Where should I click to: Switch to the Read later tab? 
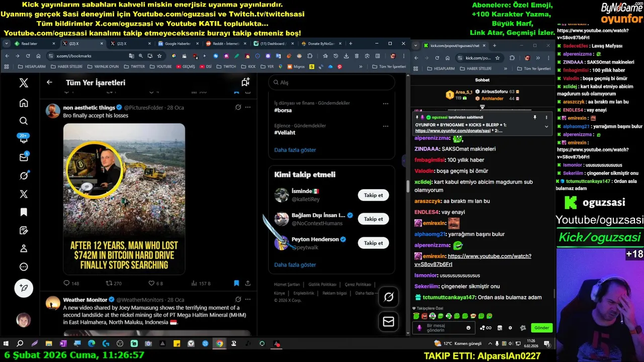tap(34, 44)
